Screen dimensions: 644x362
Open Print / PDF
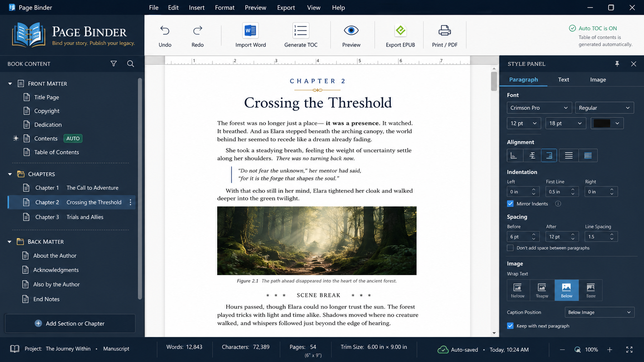coord(444,35)
